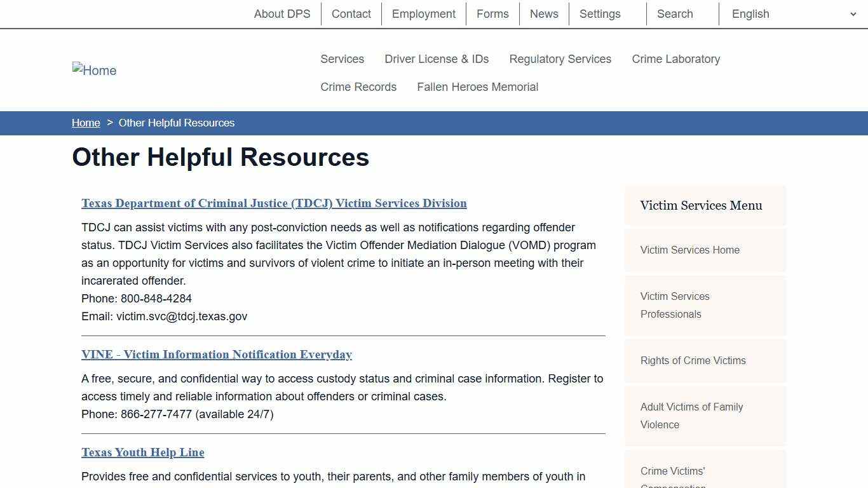The width and height of the screenshot is (868, 488).
Task: Visit the Crime Laboratory section
Action: (676, 58)
